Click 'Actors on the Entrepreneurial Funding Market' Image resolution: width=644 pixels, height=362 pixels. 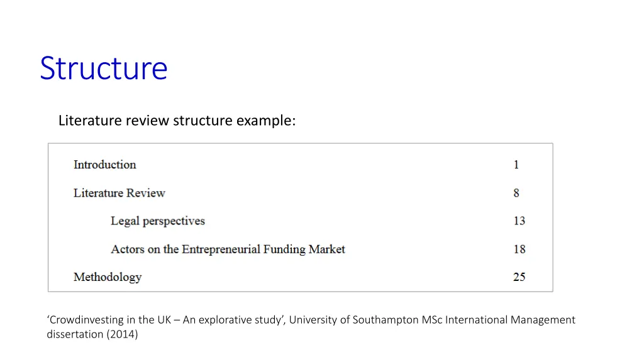click(x=228, y=250)
